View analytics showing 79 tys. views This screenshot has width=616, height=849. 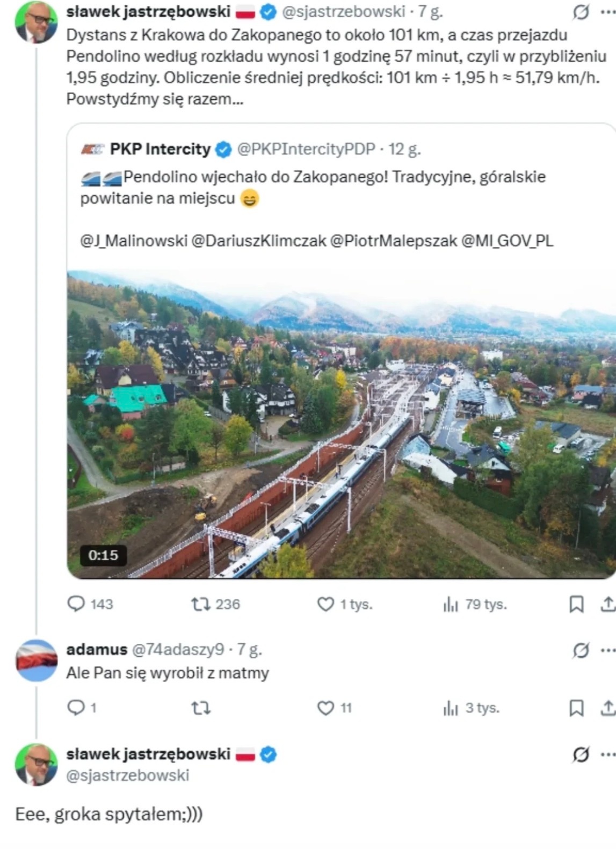451,605
